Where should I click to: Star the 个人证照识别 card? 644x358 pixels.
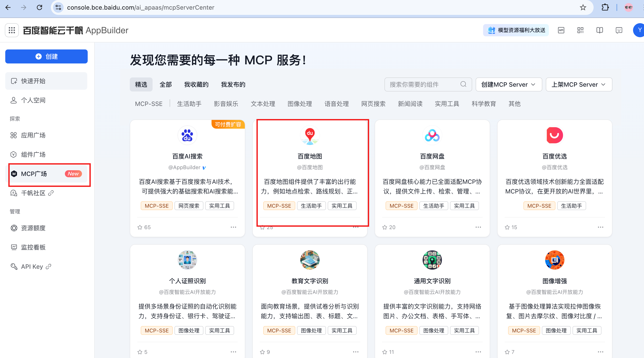[x=140, y=352]
